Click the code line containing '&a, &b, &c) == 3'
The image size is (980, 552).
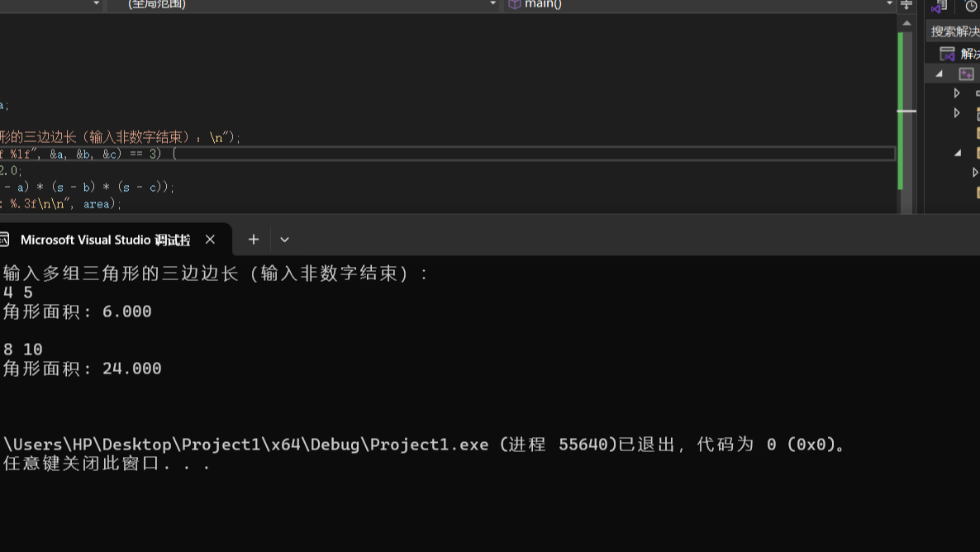(88, 154)
